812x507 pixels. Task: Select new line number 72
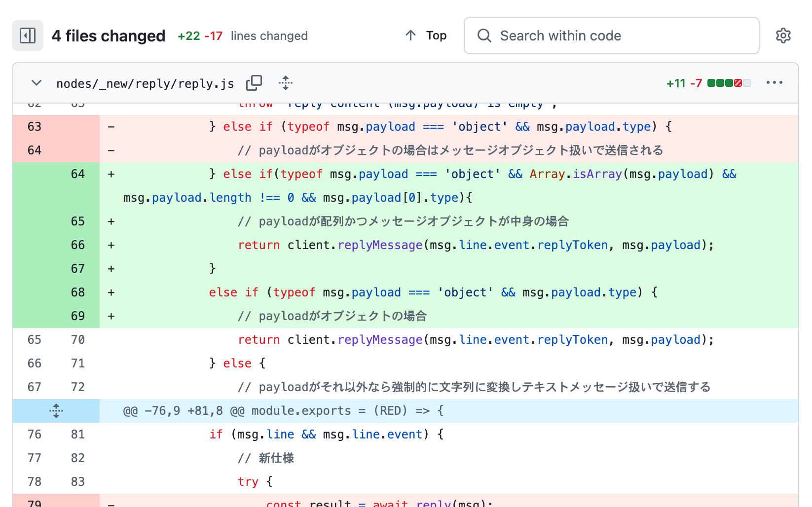click(x=78, y=387)
